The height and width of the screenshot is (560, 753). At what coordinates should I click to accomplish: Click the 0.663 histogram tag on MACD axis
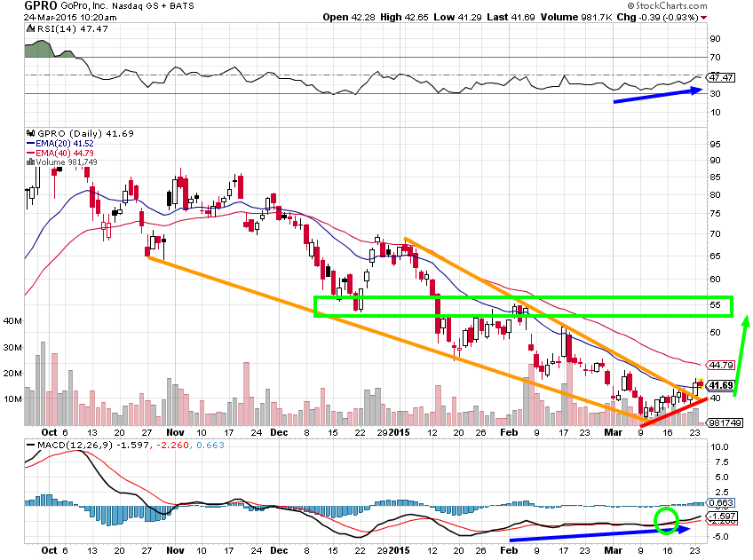click(721, 503)
